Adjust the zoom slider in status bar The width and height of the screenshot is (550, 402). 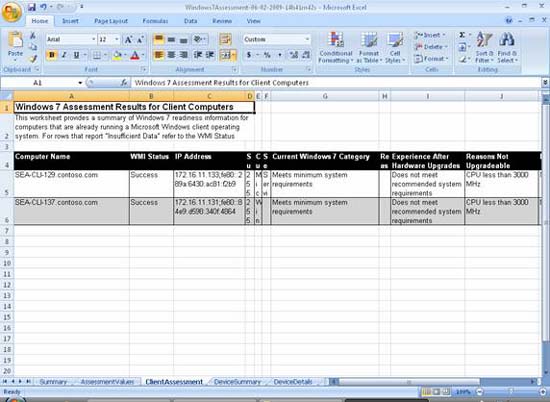510,391
